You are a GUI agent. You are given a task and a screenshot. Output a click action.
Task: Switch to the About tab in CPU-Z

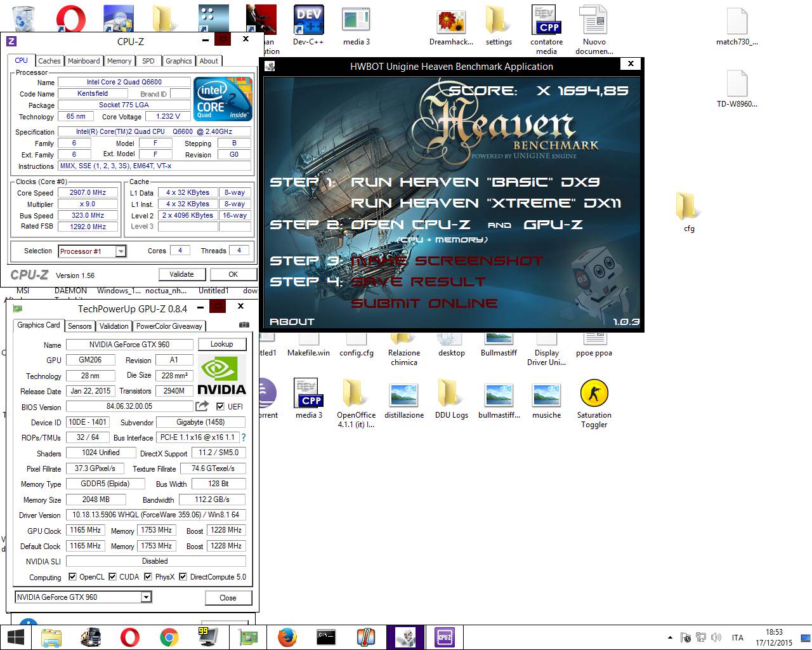point(209,61)
